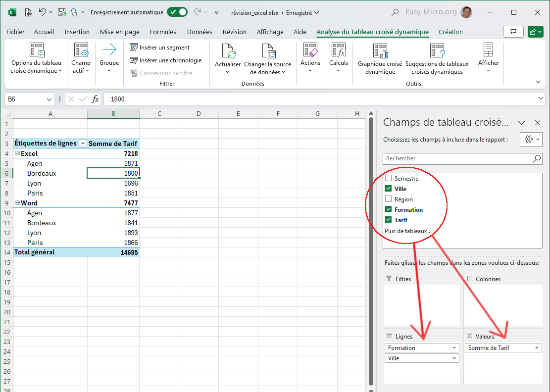Open Suggestions de tableaux croisés dynamiques
The width and height of the screenshot is (550, 392).
coord(437,59)
